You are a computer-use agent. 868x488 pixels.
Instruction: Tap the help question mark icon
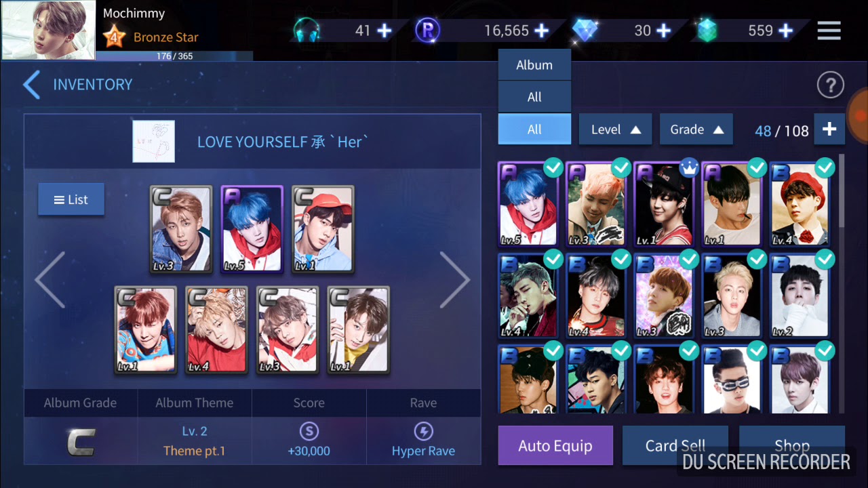pyautogui.click(x=830, y=85)
